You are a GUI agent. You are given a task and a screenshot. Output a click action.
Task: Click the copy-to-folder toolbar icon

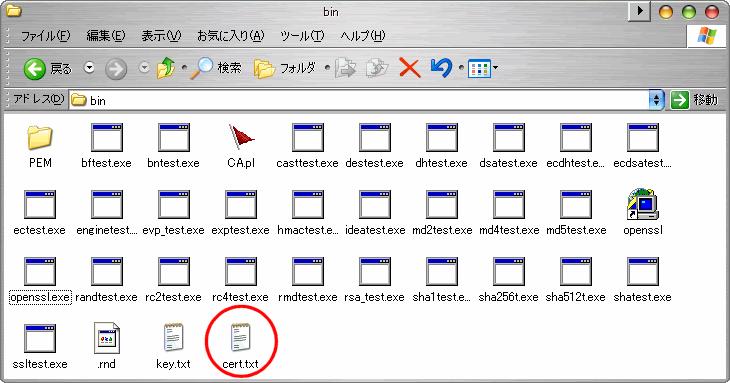tap(377, 68)
